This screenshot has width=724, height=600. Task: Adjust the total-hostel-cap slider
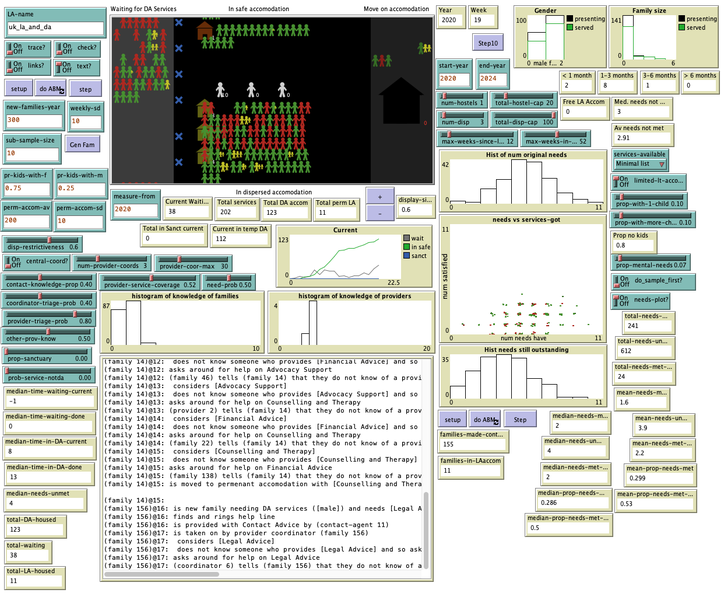524,100
